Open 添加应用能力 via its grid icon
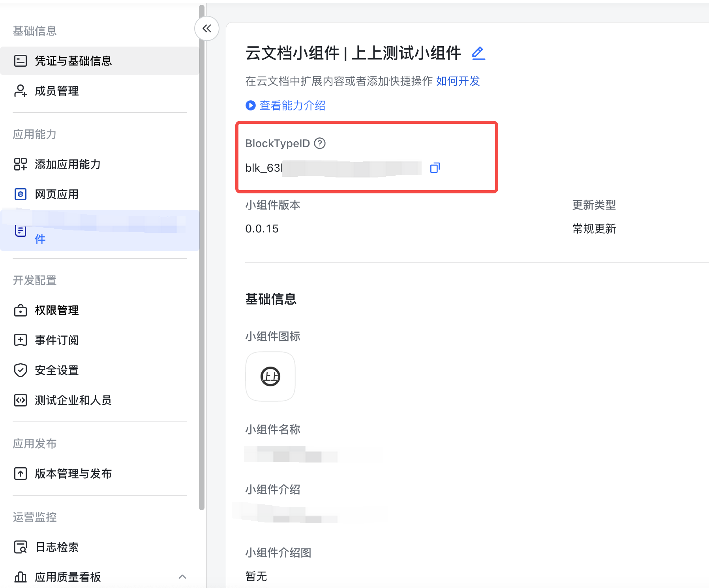The image size is (709, 588). 21,165
